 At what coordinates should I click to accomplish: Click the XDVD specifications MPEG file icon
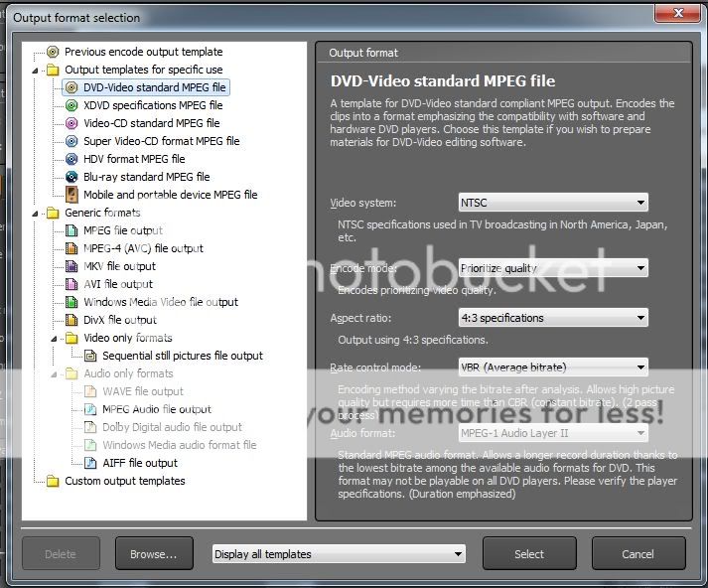71,105
